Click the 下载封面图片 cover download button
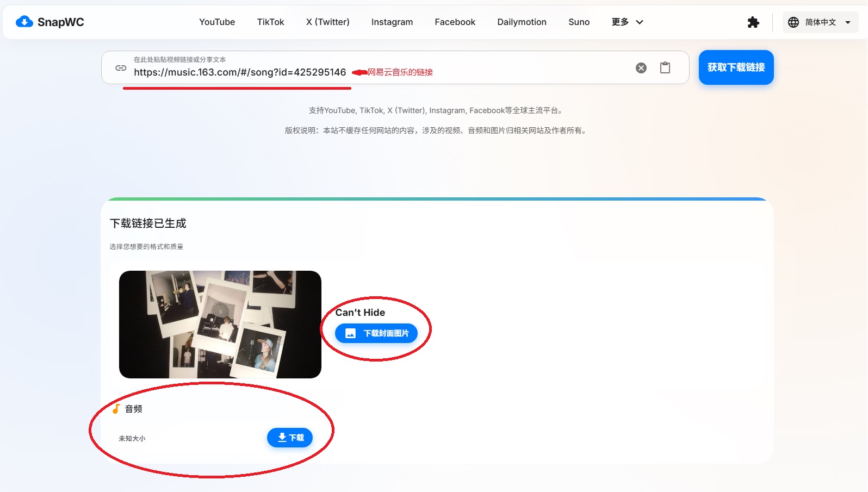Viewport: 868px width, 492px height. pos(376,333)
